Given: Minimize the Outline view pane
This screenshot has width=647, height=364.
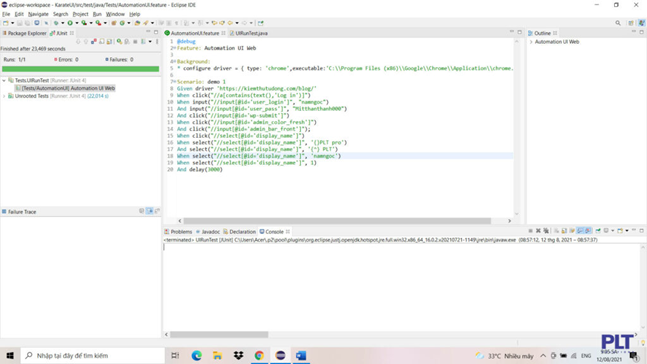Looking at the screenshot, I should (x=634, y=32).
